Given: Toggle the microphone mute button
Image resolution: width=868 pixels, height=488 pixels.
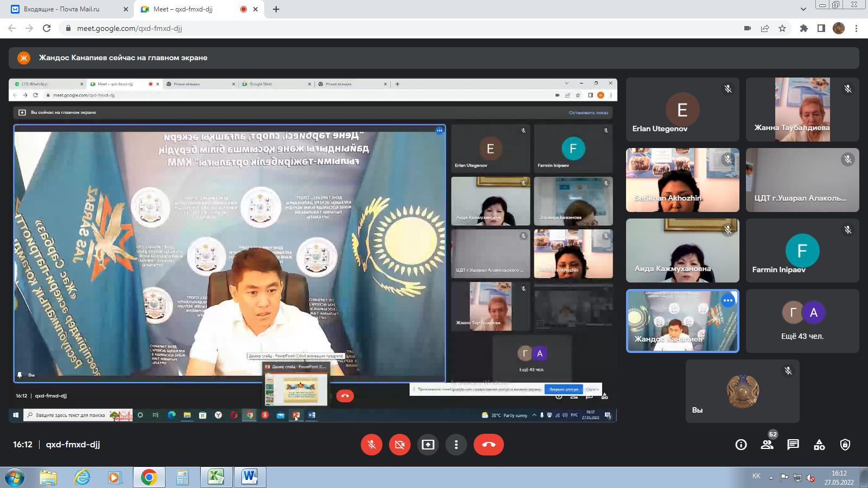Looking at the screenshot, I should point(372,445).
